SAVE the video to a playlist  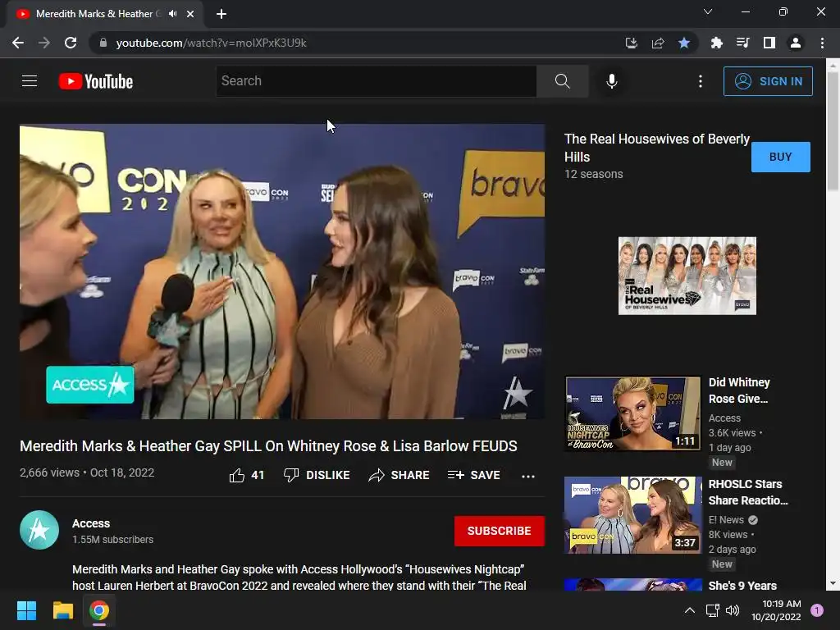coord(473,475)
